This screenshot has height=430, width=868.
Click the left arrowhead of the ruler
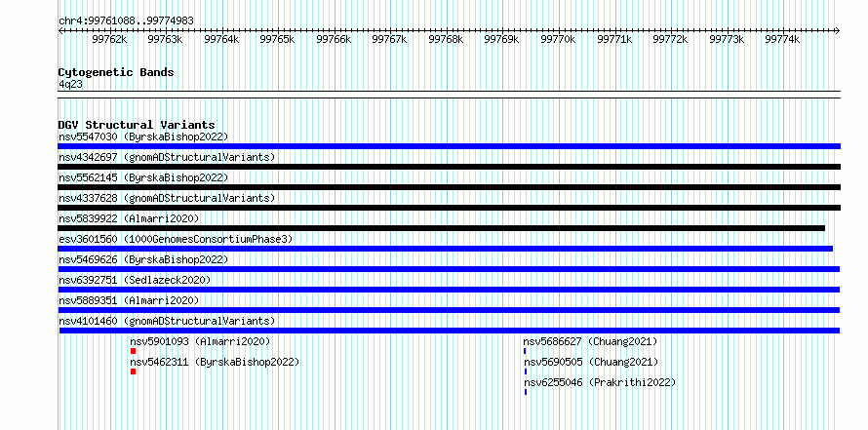[x=60, y=30]
